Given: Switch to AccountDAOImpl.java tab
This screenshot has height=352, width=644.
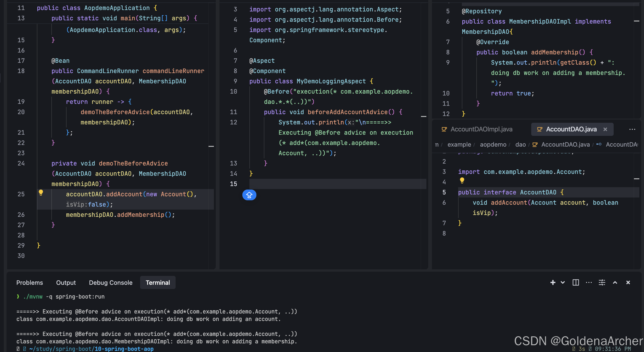Looking at the screenshot, I should pos(481,129).
